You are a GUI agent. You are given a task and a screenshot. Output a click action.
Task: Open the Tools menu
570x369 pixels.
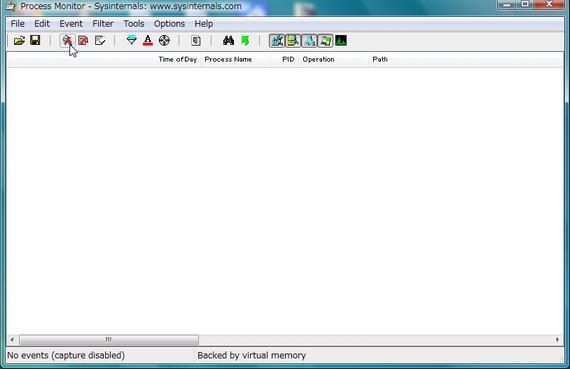click(134, 24)
